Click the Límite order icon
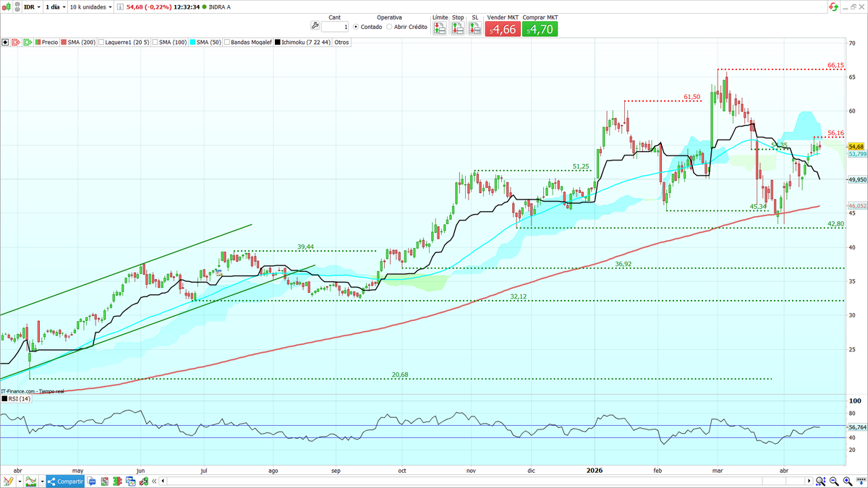 [x=440, y=28]
